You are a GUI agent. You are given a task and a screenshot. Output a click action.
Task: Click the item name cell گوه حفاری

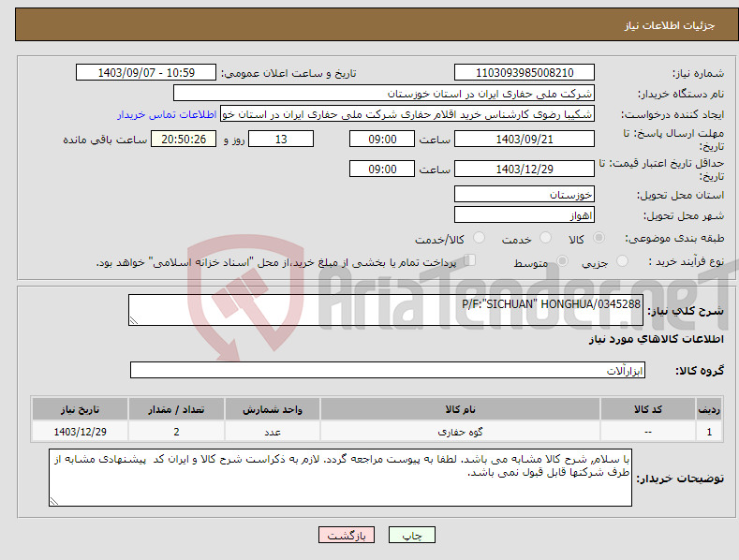pyautogui.click(x=460, y=432)
